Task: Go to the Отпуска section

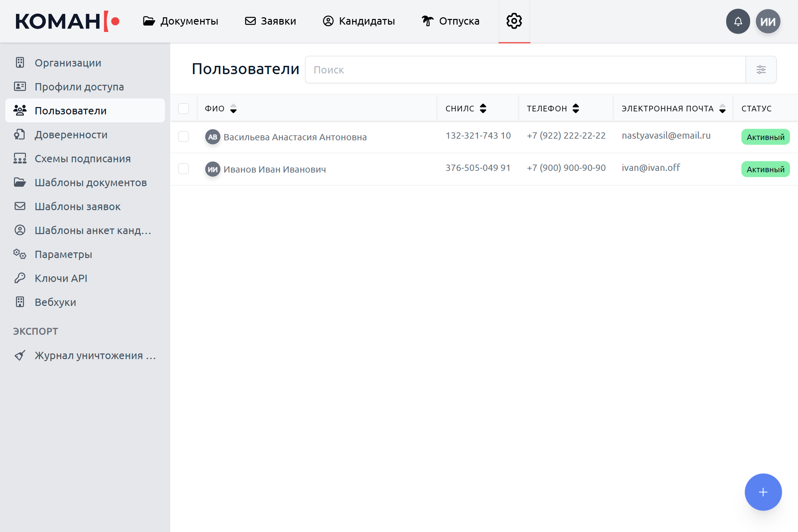Action: (x=451, y=21)
